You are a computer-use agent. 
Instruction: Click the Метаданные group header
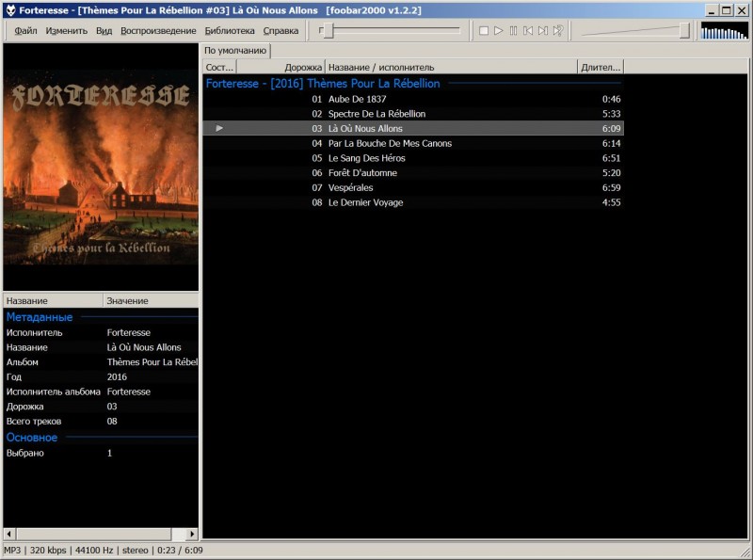101,317
